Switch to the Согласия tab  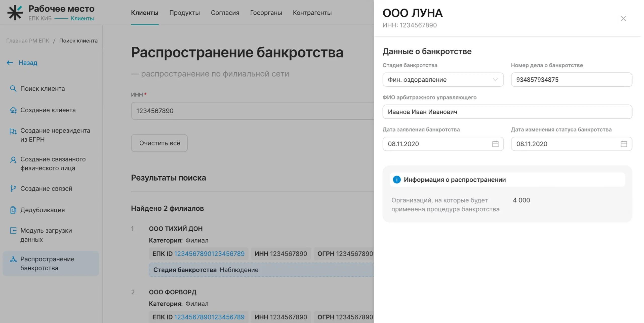click(225, 13)
